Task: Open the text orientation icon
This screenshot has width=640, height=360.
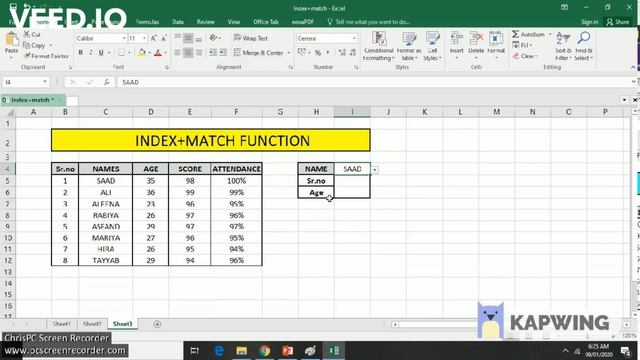Action: (213, 38)
